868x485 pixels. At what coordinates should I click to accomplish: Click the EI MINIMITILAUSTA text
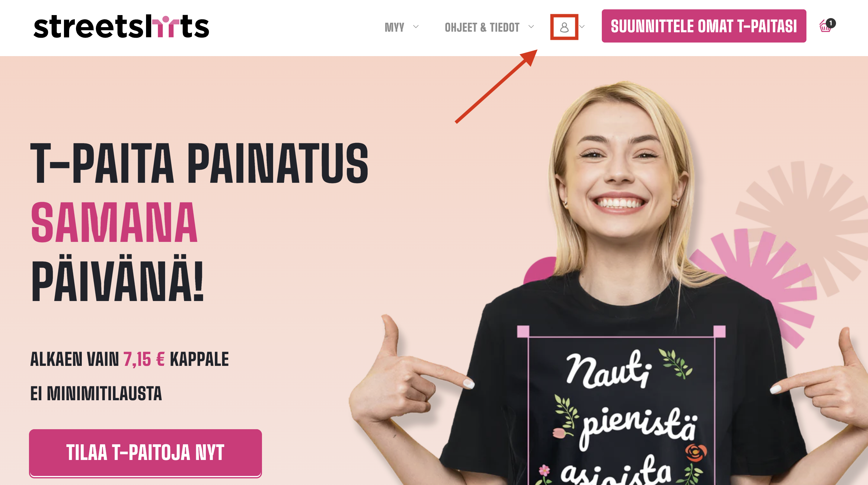(96, 393)
